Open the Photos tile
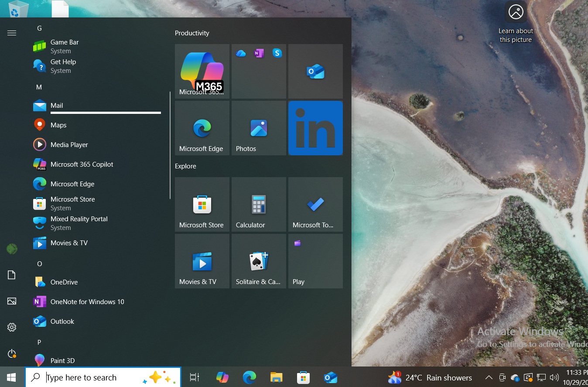This screenshot has width=588, height=387. point(259,128)
